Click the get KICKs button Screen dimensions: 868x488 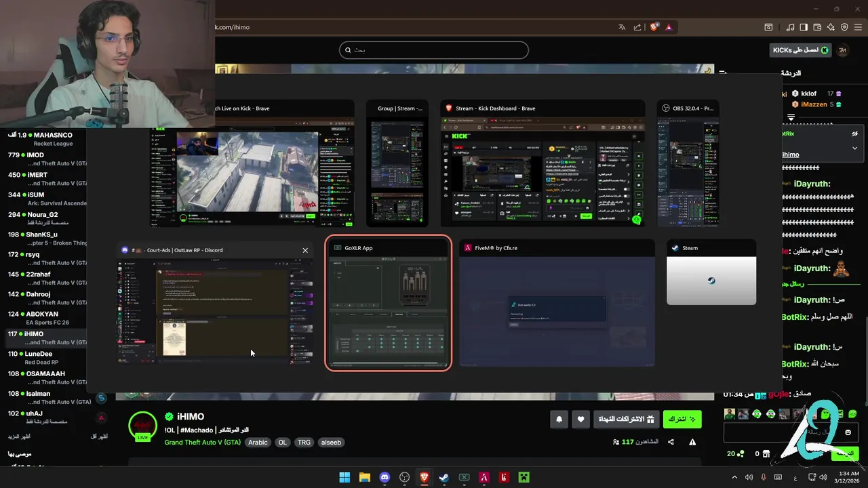(800, 50)
